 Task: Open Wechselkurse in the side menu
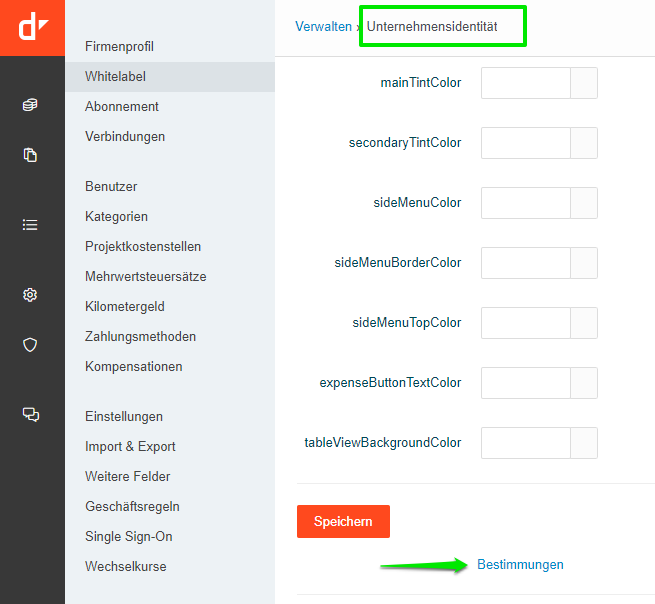(126, 567)
